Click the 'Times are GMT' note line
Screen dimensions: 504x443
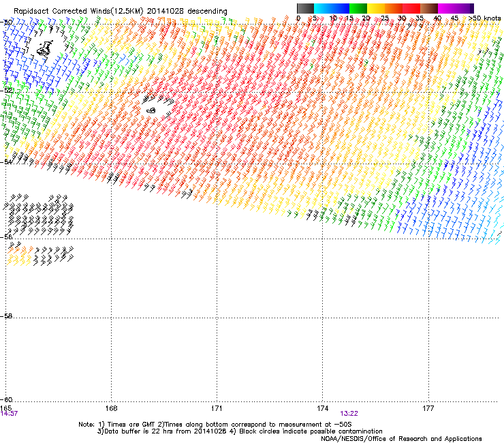pos(215,425)
